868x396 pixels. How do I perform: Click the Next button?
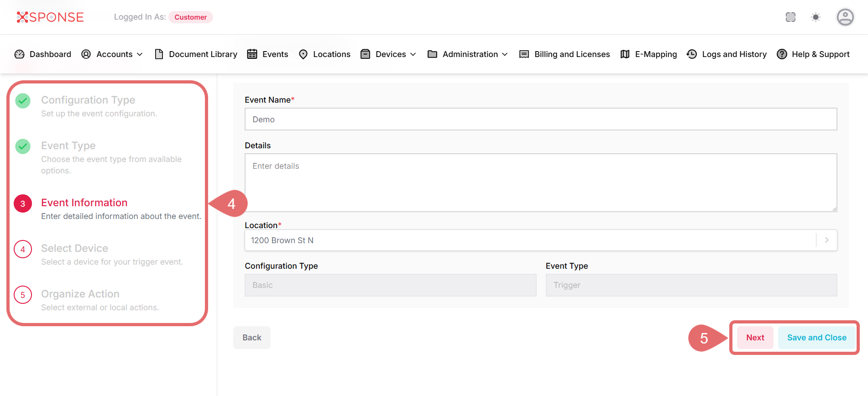point(755,338)
